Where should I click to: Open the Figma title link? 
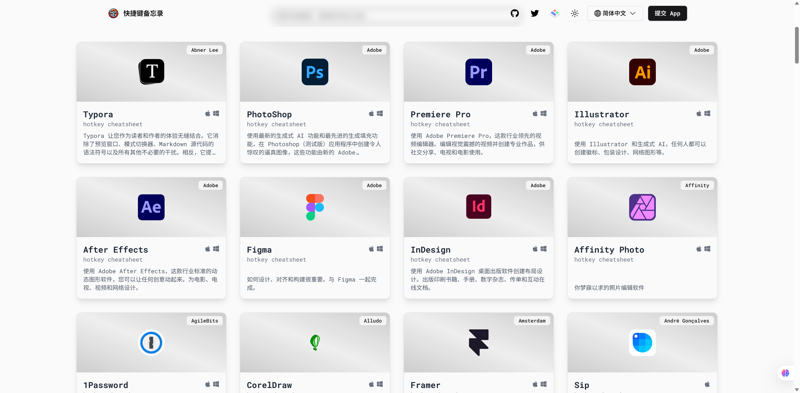click(259, 250)
